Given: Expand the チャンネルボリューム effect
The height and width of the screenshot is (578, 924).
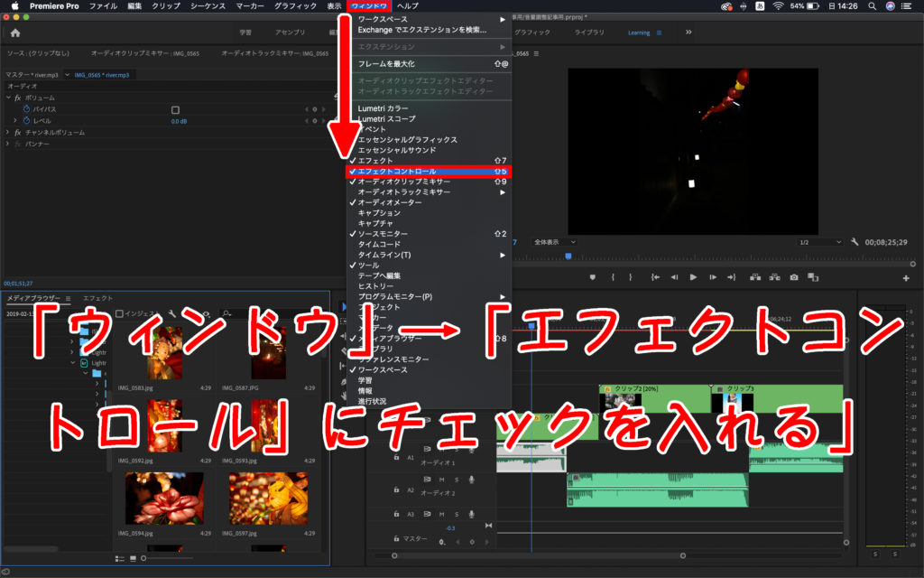Looking at the screenshot, I should click(x=7, y=132).
